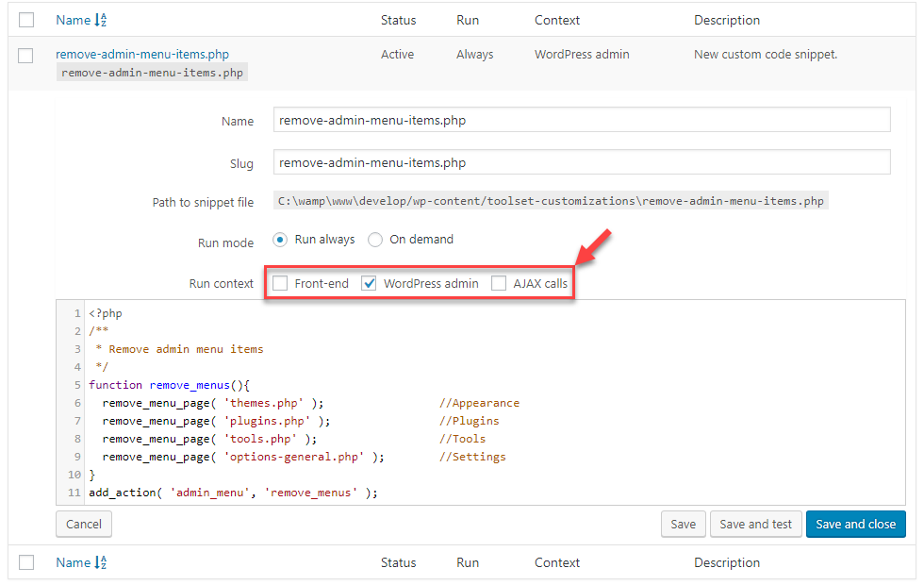Viewport: 924px width, 585px height.
Task: Select the remove-admin-menu-items.php row checkbox
Action: pyautogui.click(x=26, y=56)
